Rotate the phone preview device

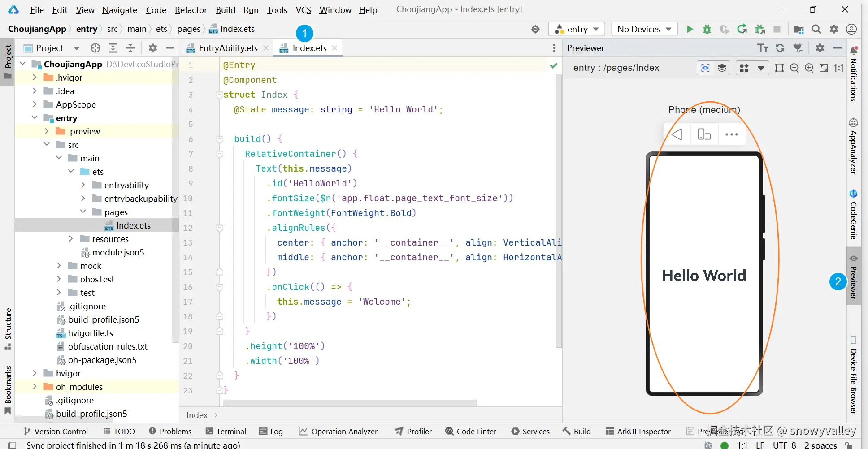704,134
